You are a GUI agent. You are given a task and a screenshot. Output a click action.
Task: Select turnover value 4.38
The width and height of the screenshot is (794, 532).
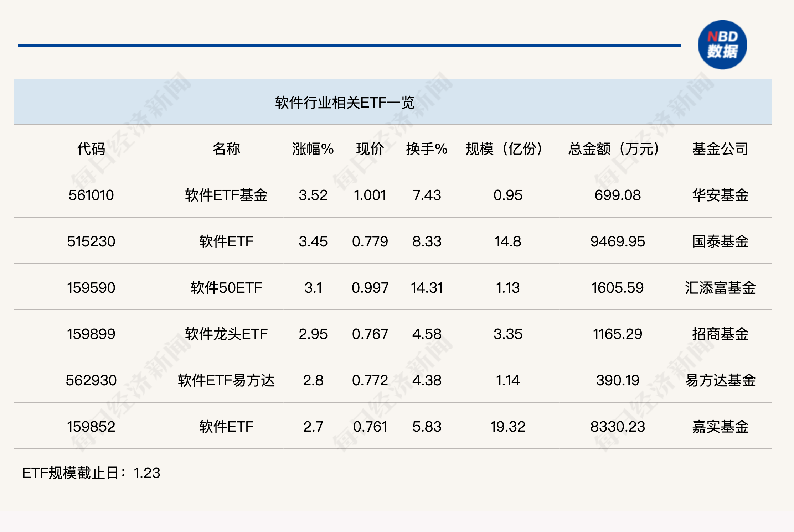pyautogui.click(x=427, y=380)
